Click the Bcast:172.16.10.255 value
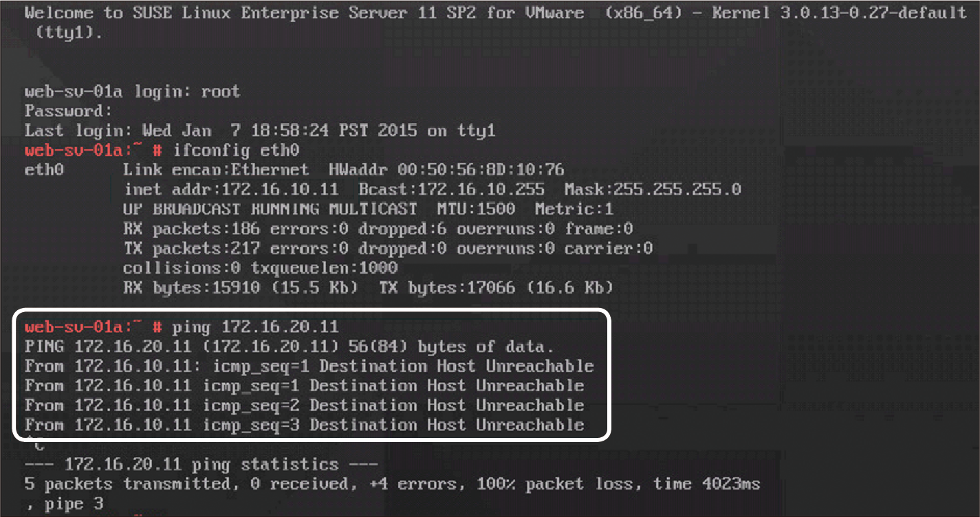 click(452, 189)
